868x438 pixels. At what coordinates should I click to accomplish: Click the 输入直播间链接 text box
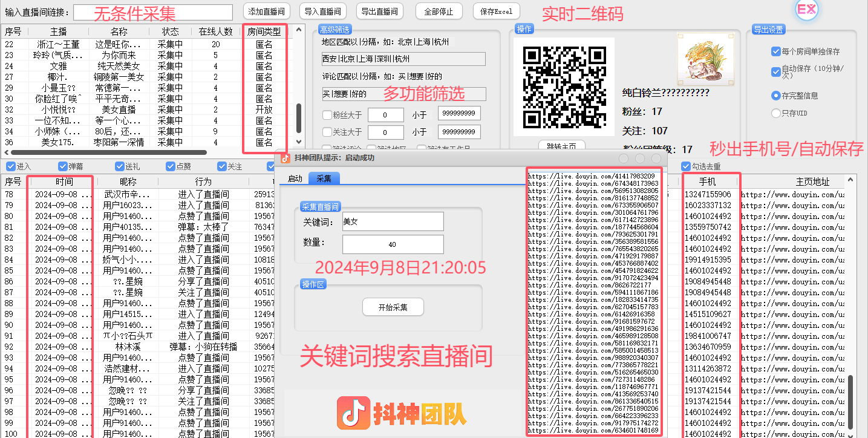[152, 12]
